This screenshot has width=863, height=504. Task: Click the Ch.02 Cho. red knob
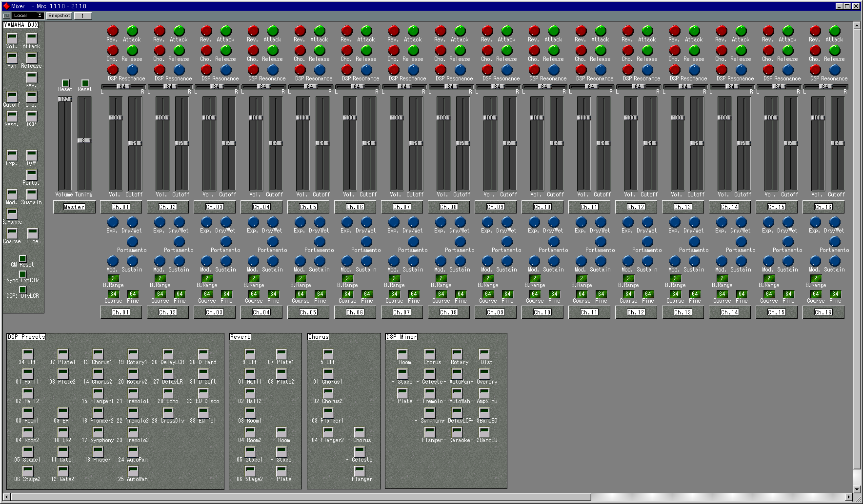pos(160,51)
